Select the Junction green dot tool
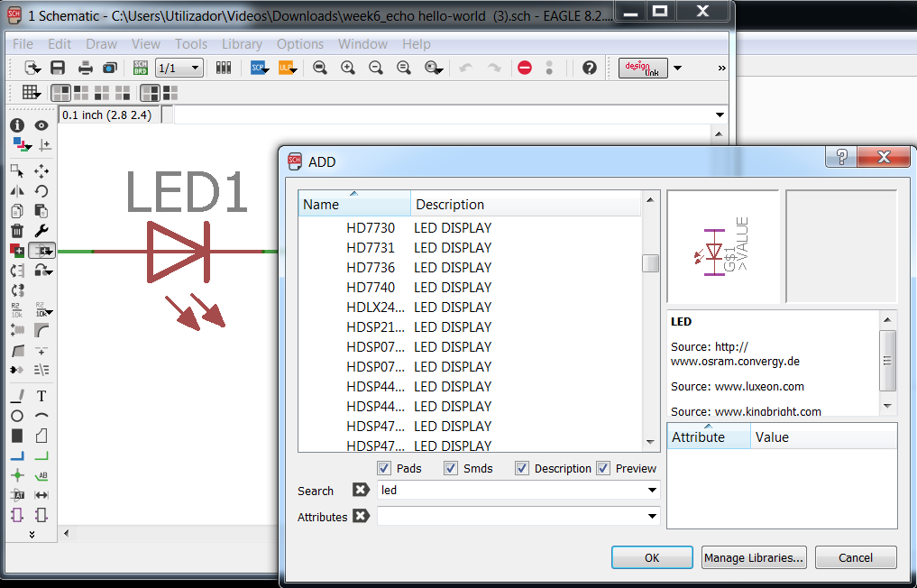The height and width of the screenshot is (588, 917). tap(17, 475)
